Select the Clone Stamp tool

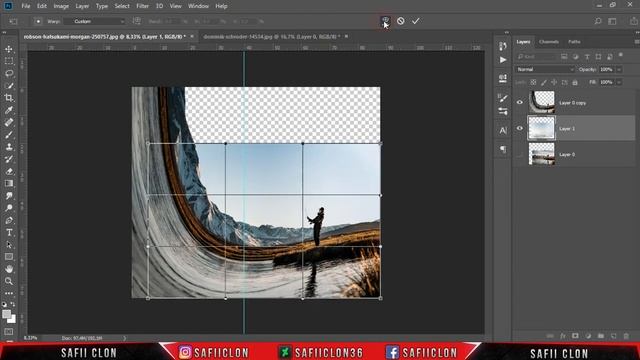[9, 147]
